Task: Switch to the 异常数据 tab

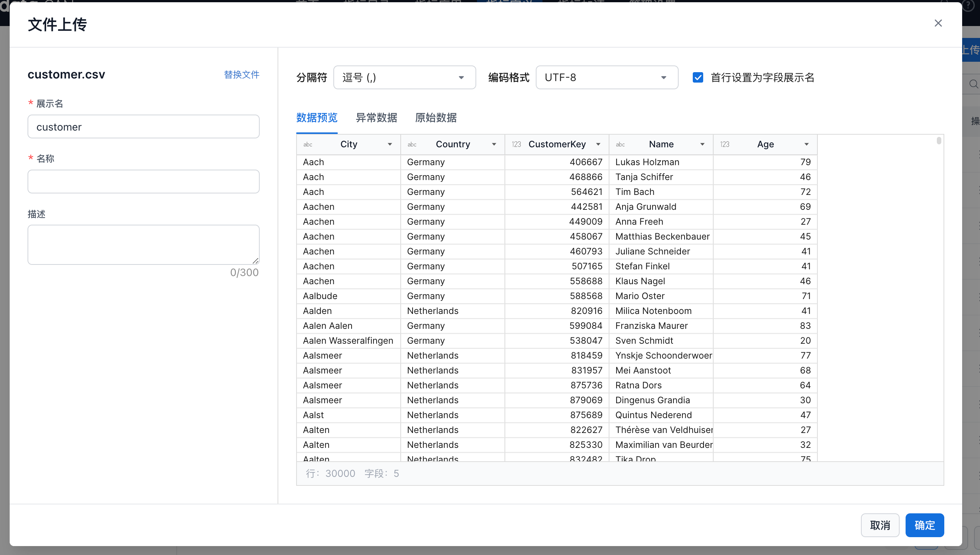Action: coord(376,118)
